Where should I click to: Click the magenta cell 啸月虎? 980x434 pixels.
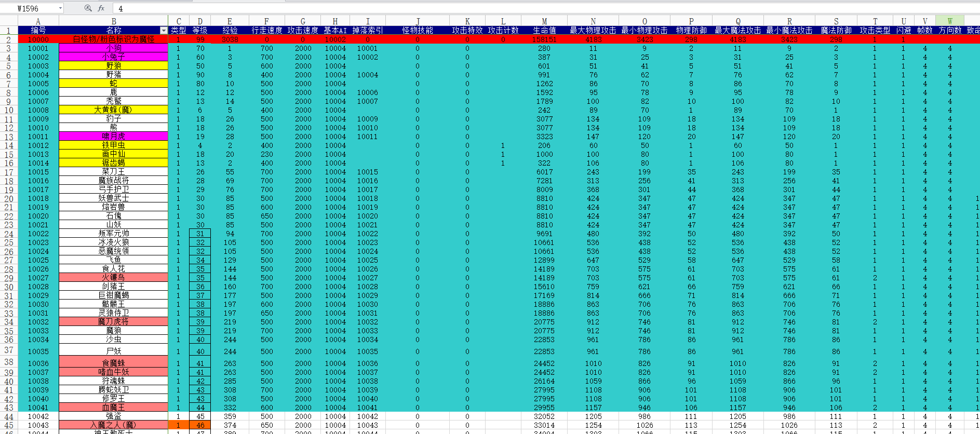pyautogui.click(x=114, y=137)
